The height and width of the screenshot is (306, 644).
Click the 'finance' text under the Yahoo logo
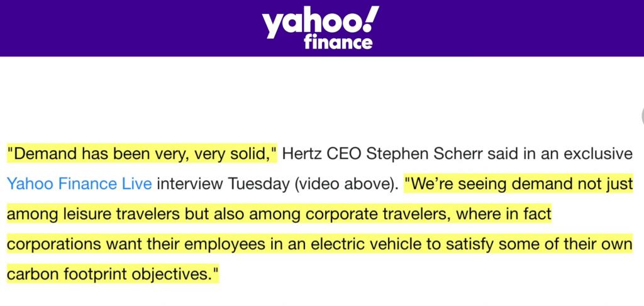338,42
